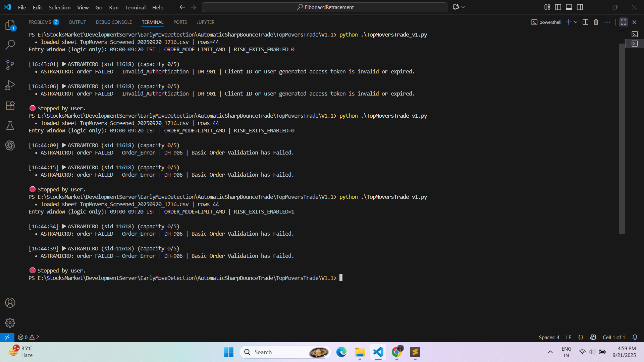Open the Terminal menu in menu bar
Image resolution: width=644 pixels, height=362 pixels.
(135, 7)
